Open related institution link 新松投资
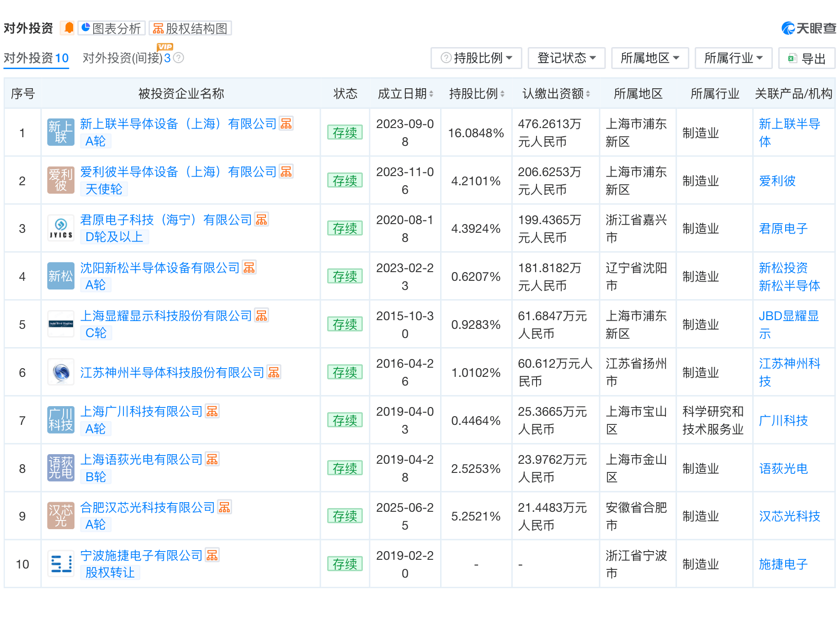This screenshot has width=840, height=622. (783, 268)
